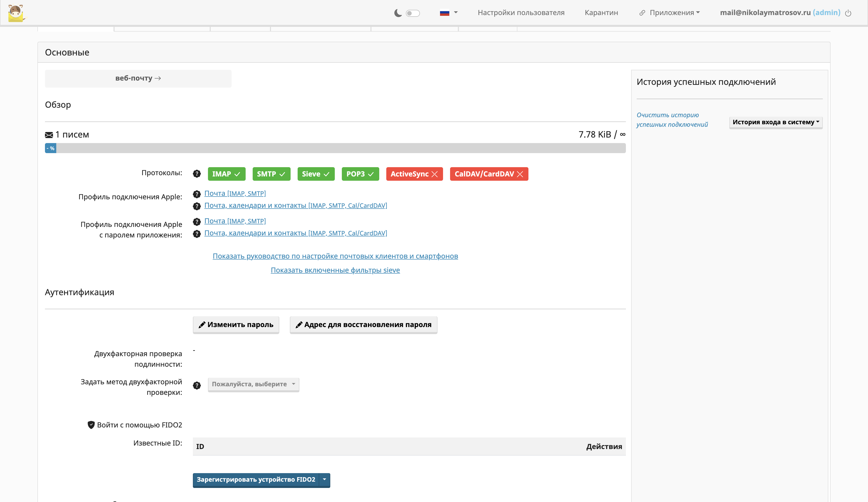Screen dimensions: 868x502
Task: Click help icon beside two-factor method dropdown
Action: tap(197, 385)
